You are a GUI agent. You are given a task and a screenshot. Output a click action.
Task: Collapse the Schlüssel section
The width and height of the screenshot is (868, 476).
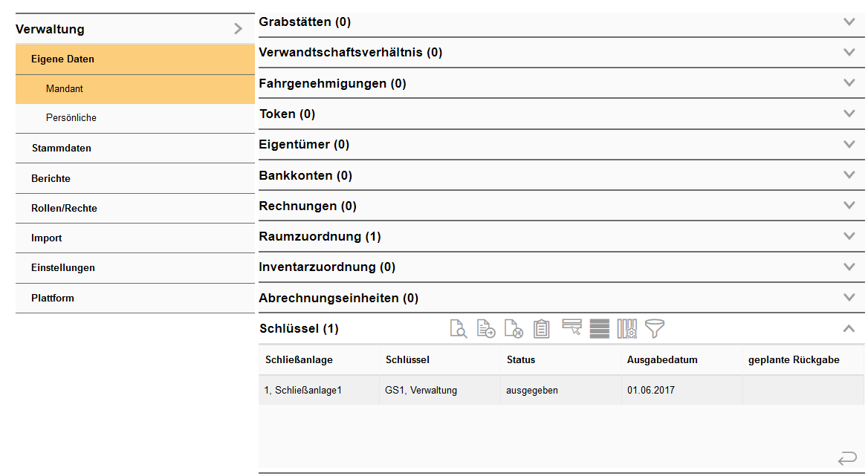coord(849,327)
